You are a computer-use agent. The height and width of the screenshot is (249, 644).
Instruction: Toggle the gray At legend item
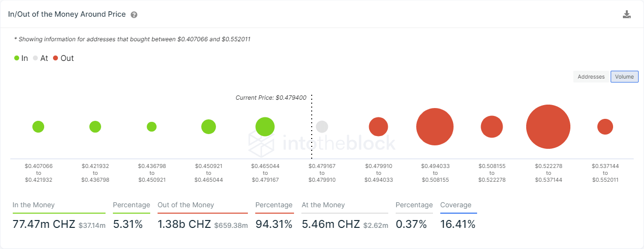click(x=40, y=58)
